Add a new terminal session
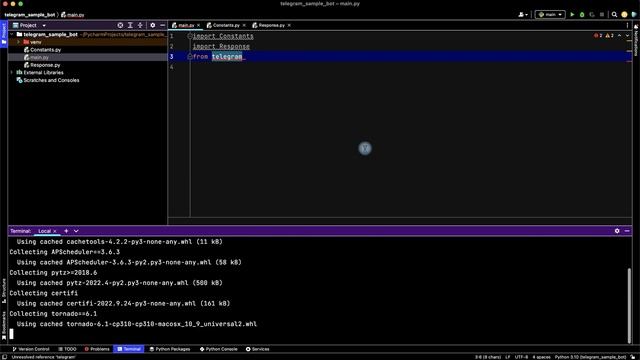This screenshot has height=360, width=640. (66, 231)
